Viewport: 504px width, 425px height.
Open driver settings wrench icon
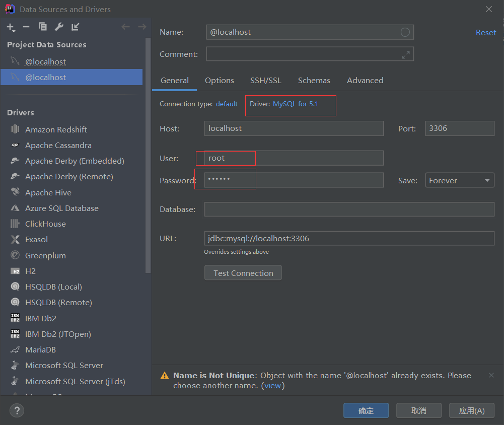pyautogui.click(x=59, y=27)
